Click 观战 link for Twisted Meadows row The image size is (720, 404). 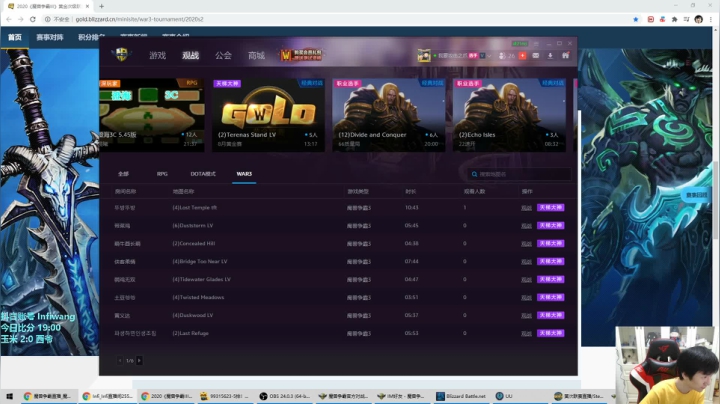point(526,297)
